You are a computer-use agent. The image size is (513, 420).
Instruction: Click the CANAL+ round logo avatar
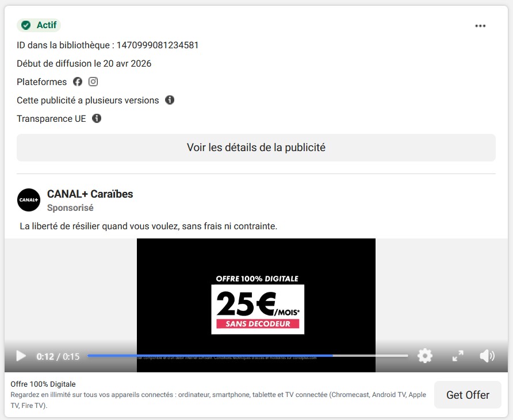click(29, 200)
